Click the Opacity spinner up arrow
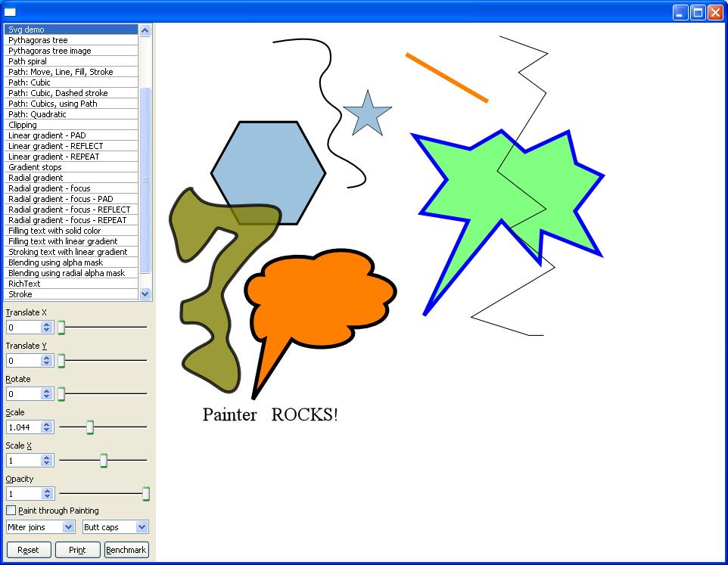Screen dimensions: 728x565 tap(47, 490)
